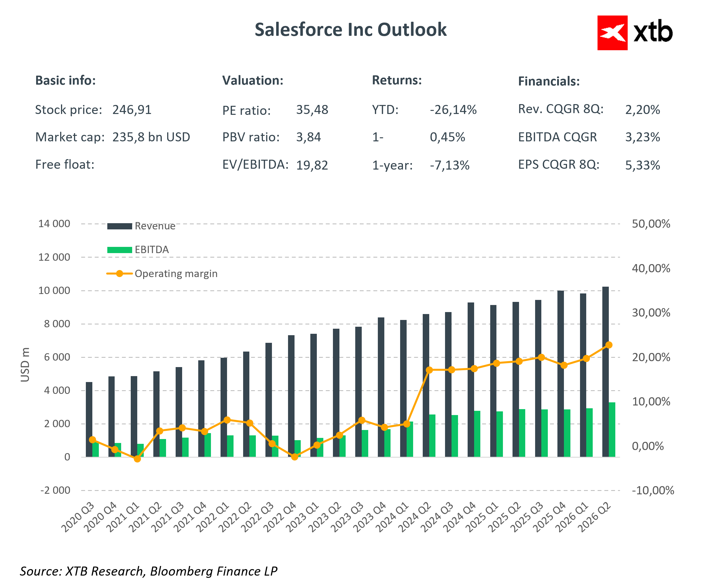The image size is (702, 588).
Task: Click the xtb logo
Action: pos(635,33)
